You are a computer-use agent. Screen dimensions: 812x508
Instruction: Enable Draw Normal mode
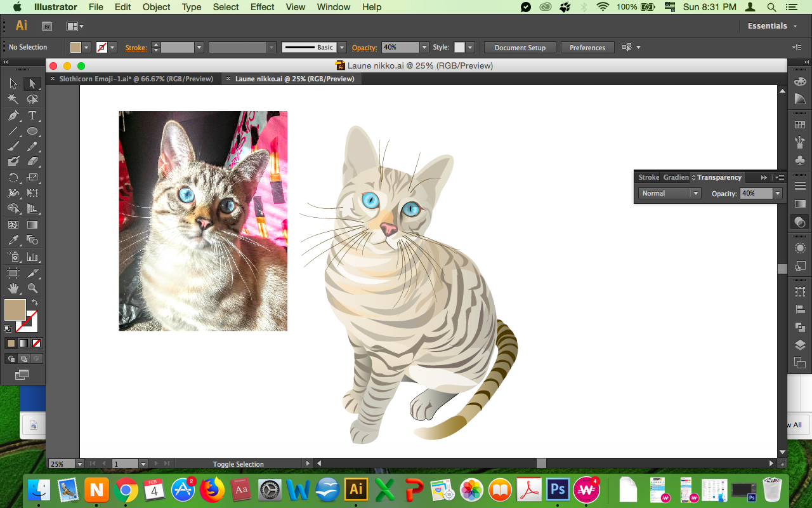point(11,359)
